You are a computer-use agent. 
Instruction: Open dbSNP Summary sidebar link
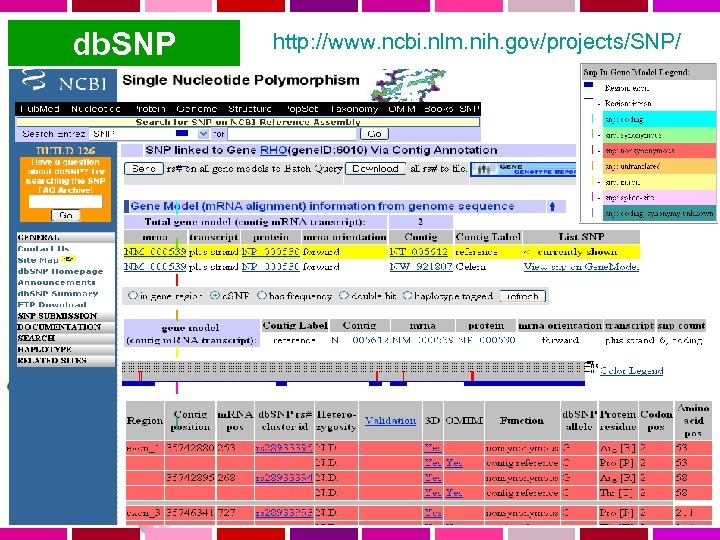pyautogui.click(x=58, y=293)
